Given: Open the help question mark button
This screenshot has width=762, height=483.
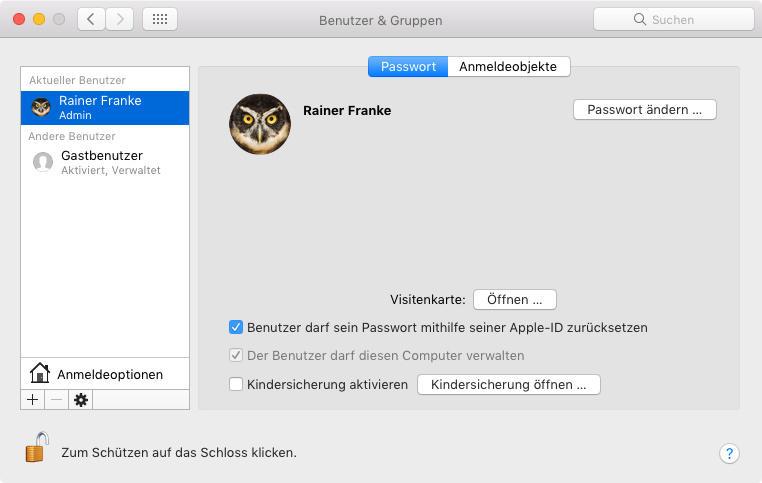Looking at the screenshot, I should pos(729,453).
